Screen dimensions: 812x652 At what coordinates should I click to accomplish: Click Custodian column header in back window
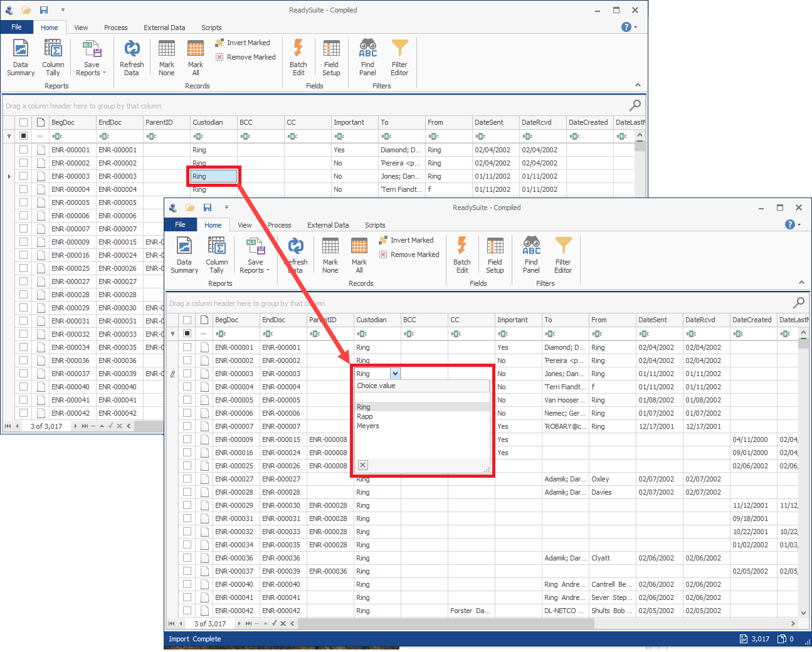pos(213,122)
